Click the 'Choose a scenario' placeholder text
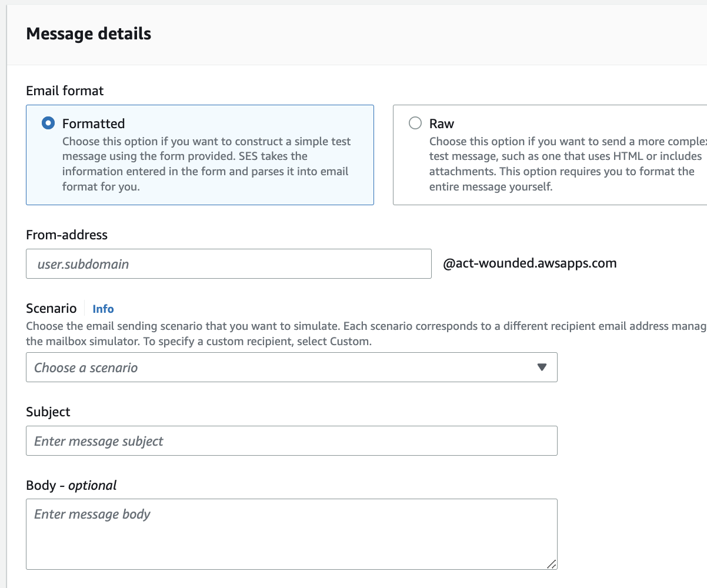The image size is (707, 588). [x=87, y=367]
